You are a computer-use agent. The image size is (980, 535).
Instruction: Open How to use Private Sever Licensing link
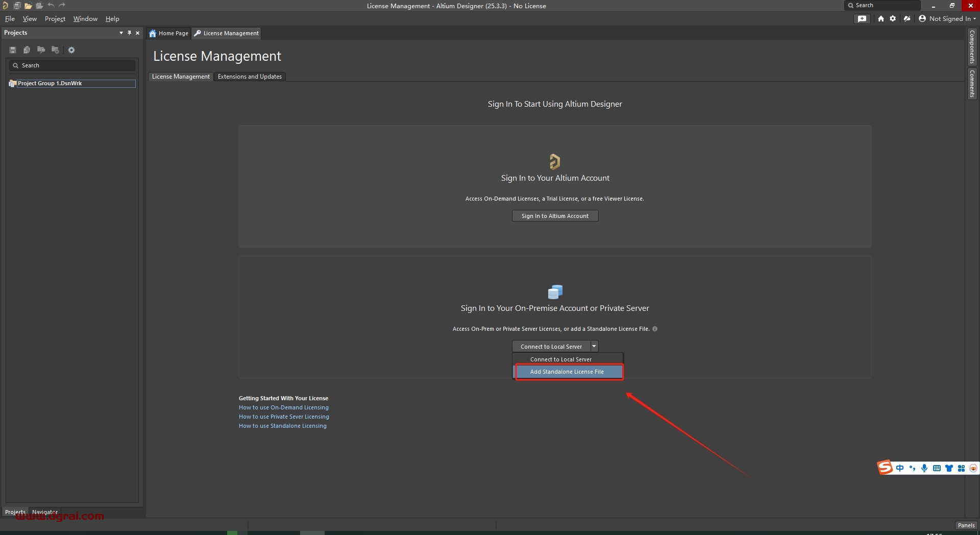pos(284,417)
